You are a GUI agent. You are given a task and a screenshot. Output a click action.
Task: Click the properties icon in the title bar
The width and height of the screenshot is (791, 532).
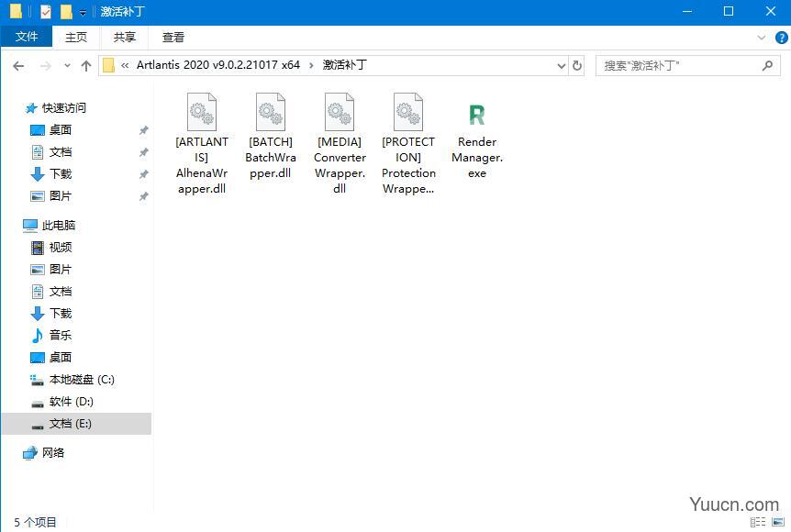click(45, 11)
